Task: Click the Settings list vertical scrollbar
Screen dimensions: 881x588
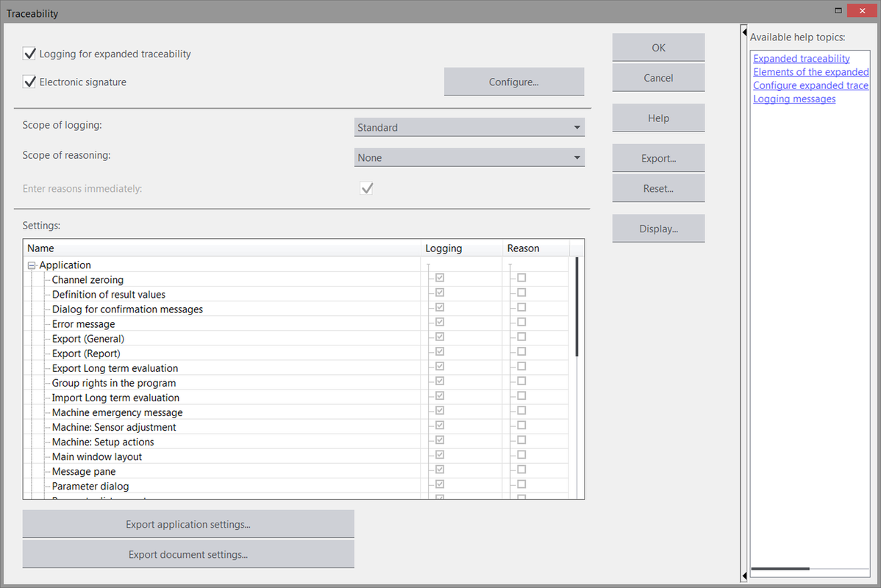Action: 577,307
